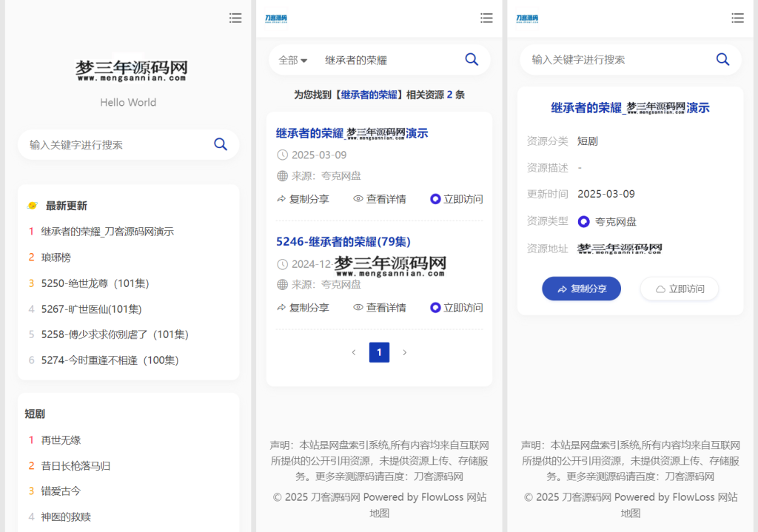758x532 pixels.
Task: Click the clock icon next to 2025-03-09
Action: click(281, 156)
